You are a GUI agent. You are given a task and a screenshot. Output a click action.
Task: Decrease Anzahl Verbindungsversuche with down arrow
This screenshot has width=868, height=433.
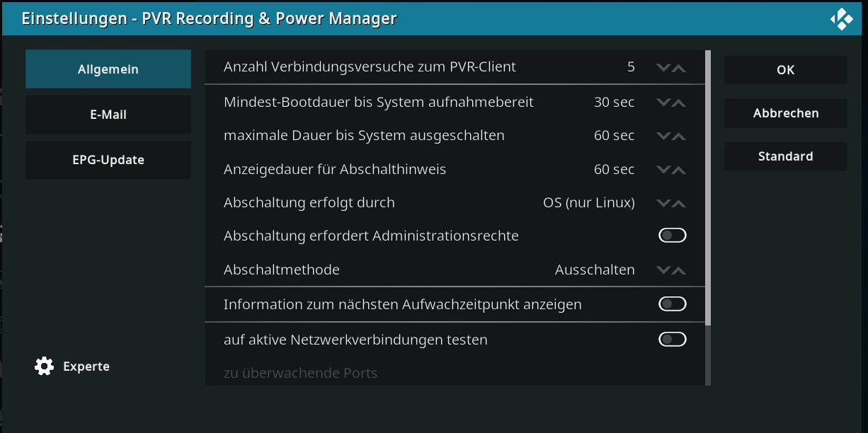(663, 68)
